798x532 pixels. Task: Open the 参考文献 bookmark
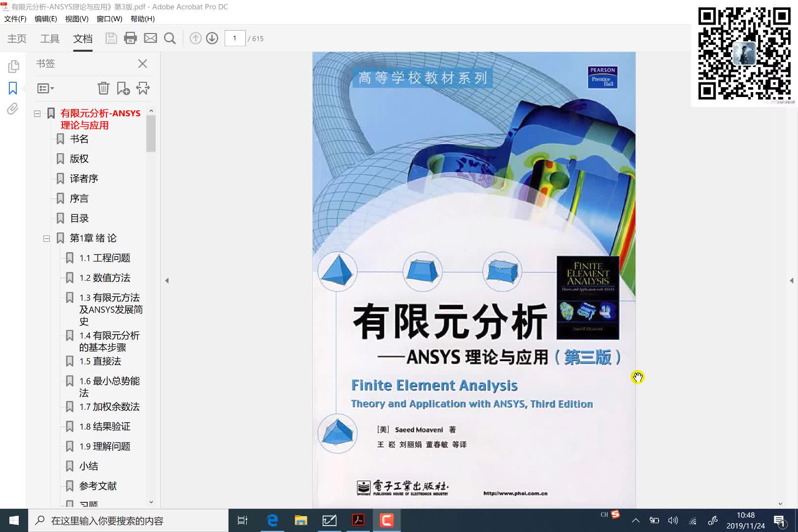pyautogui.click(x=98, y=486)
